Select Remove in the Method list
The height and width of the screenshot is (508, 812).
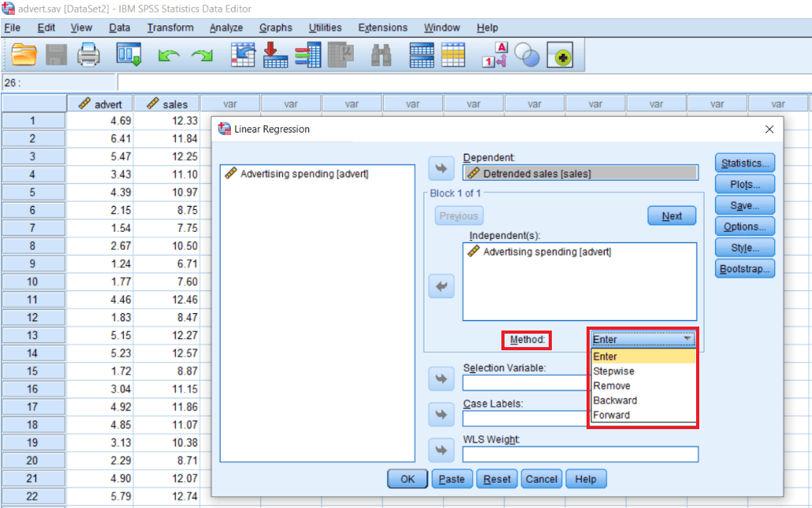point(643,386)
